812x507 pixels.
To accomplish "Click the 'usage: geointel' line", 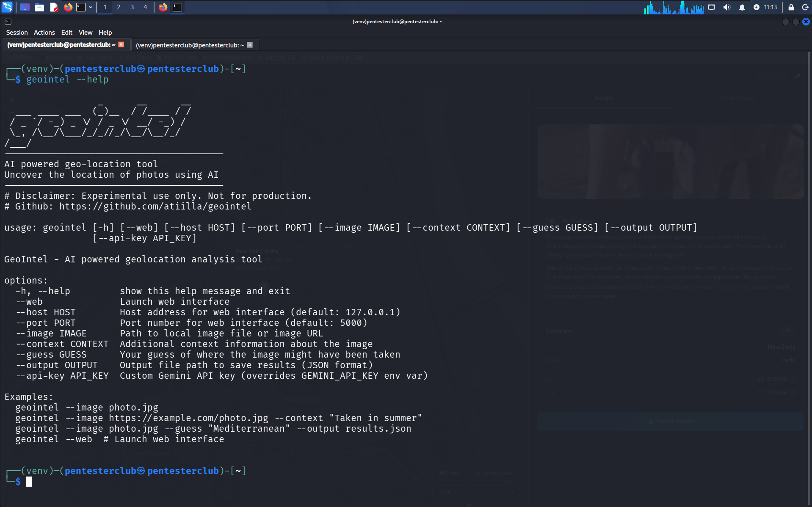I will click(x=351, y=228).
